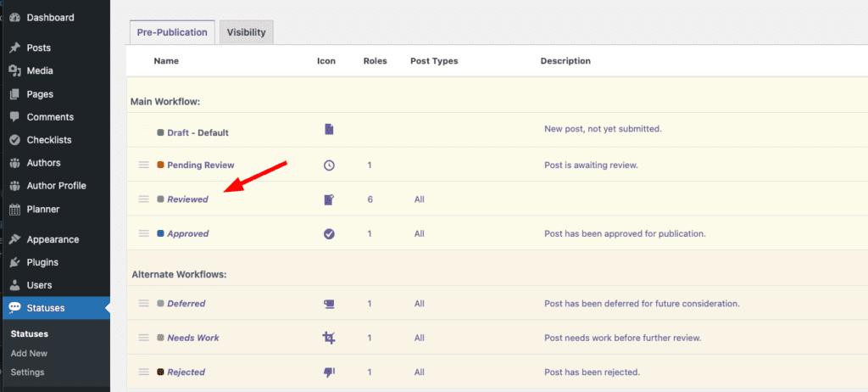Screen dimensions: 868x392
Task: Click the document icon in Draft row
Action: click(329, 130)
